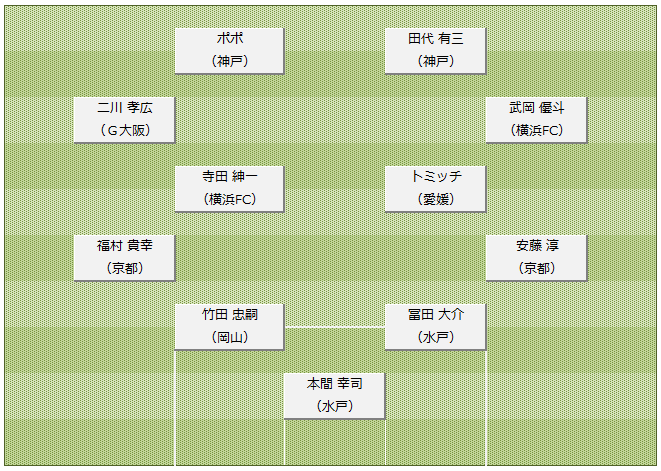
Task: Select goalkeeper 本間 幸司 (水戸) box
Action: [334, 396]
